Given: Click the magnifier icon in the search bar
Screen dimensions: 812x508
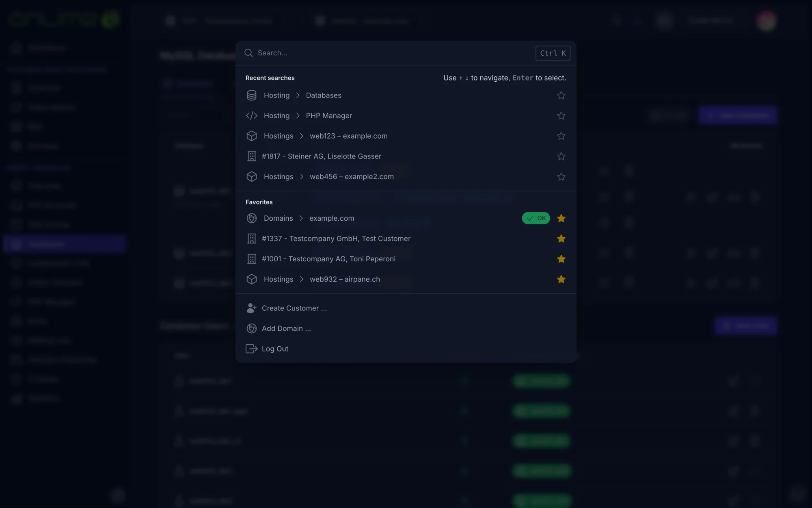Looking at the screenshot, I should point(248,53).
